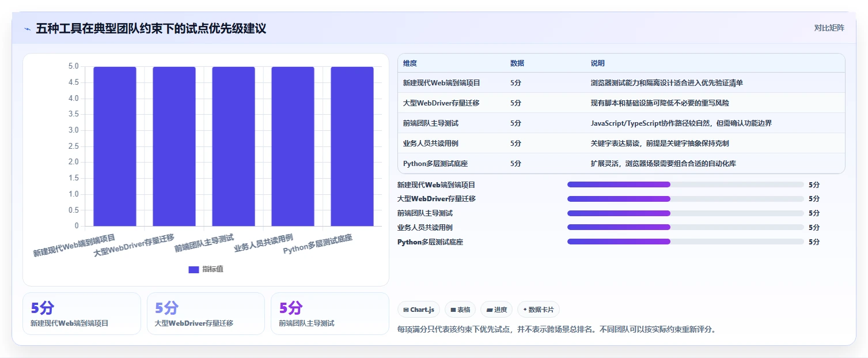Click the 5.0 y-axis label
Viewport: 868px width, 358px height.
tap(73, 66)
